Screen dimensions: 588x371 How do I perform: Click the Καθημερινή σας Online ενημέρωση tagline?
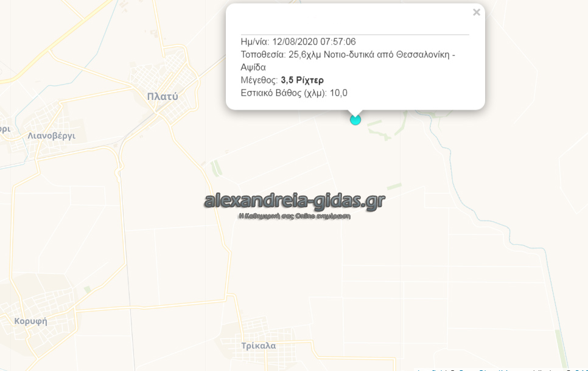[295, 216]
